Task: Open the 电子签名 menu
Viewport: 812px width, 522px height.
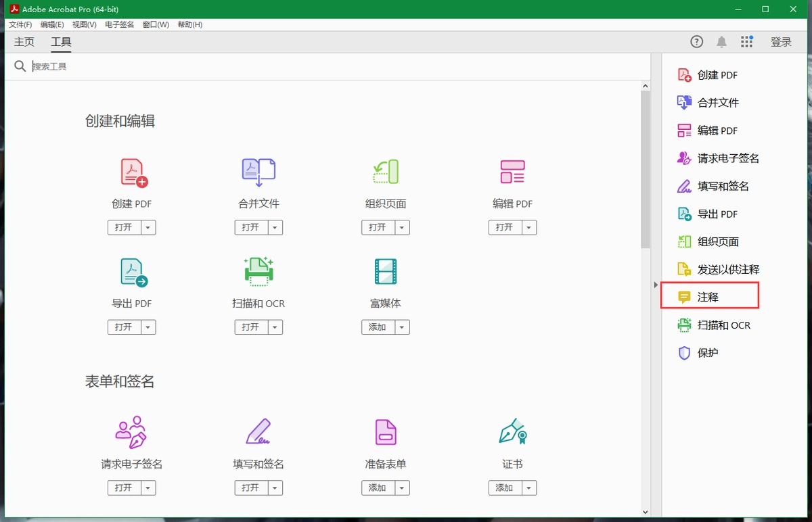Action: [x=120, y=24]
